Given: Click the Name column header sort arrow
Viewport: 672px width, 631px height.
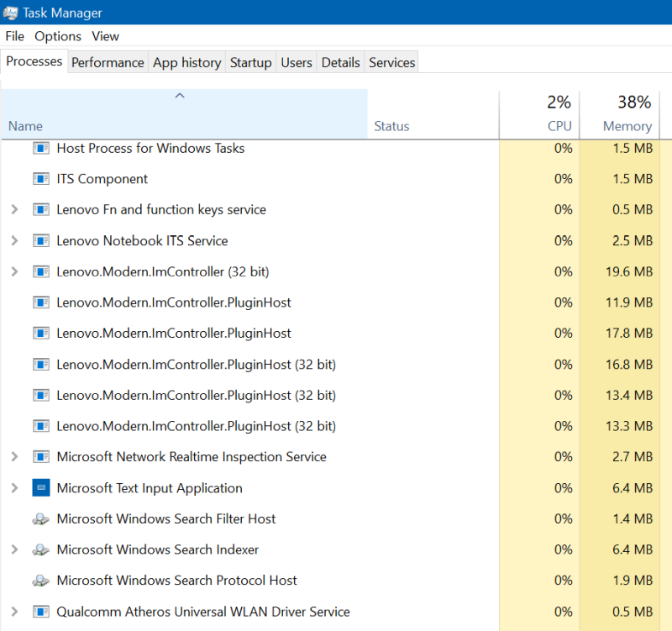Looking at the screenshot, I should 179,96.
